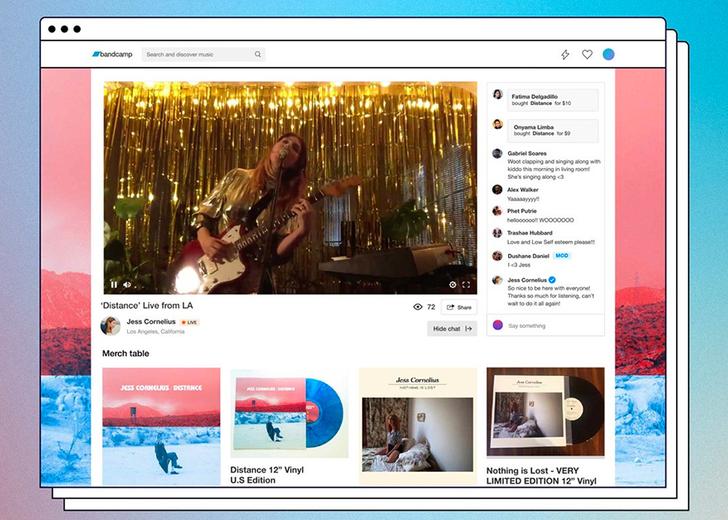Click the purple avatar beside chat input
Viewport: 728px width, 520px height.
point(498,325)
